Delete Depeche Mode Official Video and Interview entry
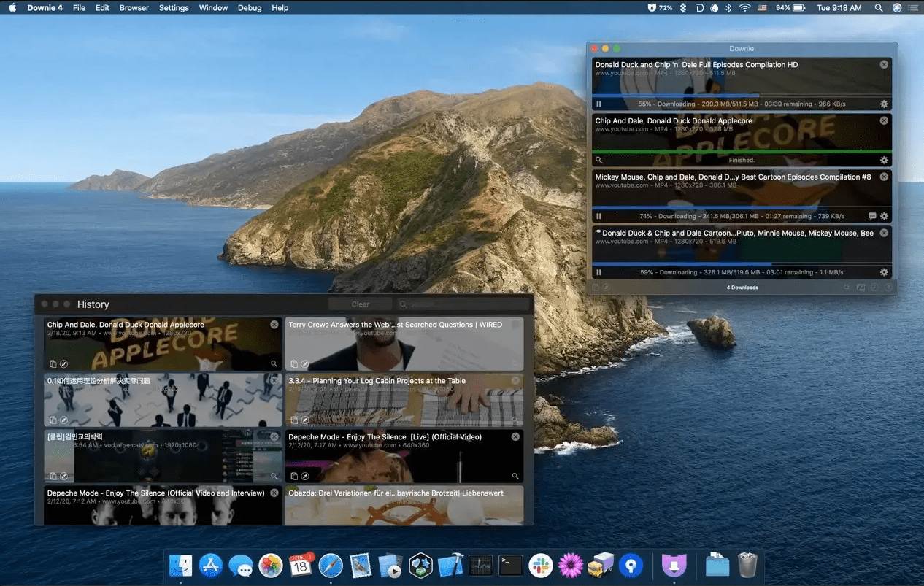Viewport: 924px width, 586px height. (x=274, y=493)
